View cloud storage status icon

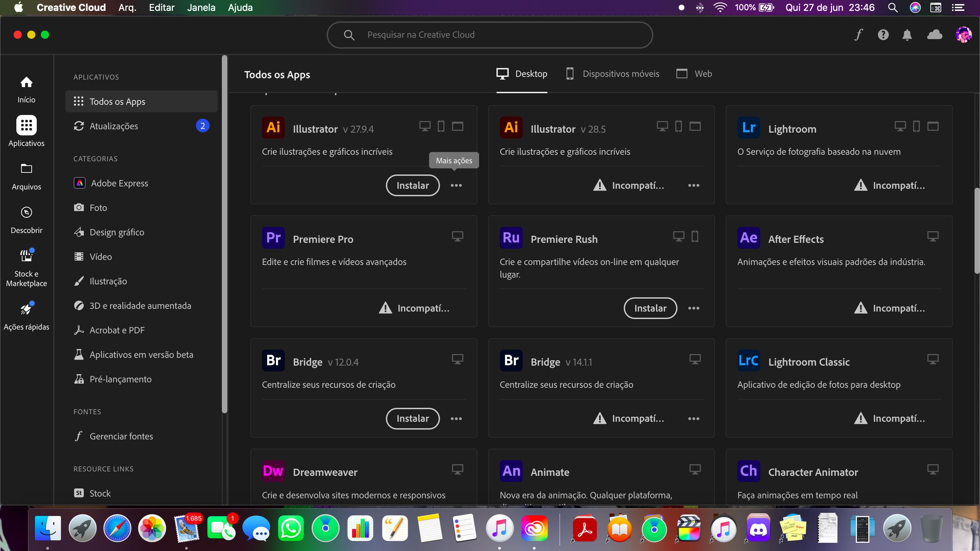[935, 35]
